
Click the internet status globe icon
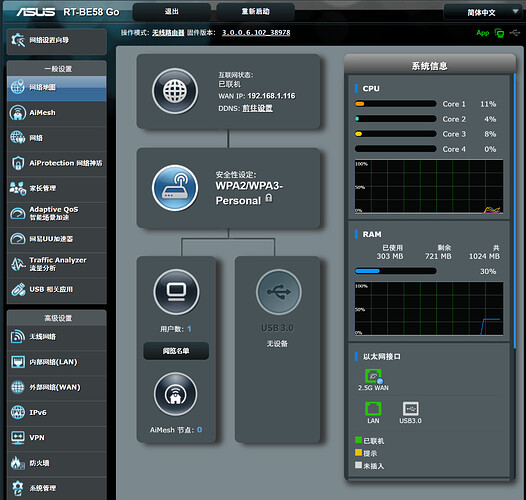pyautogui.click(x=175, y=91)
